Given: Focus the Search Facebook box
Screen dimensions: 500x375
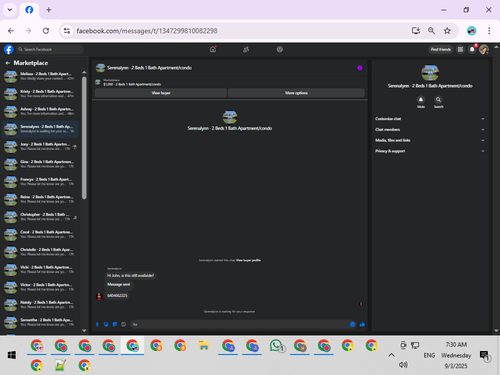Looking at the screenshot, I should [50, 49].
